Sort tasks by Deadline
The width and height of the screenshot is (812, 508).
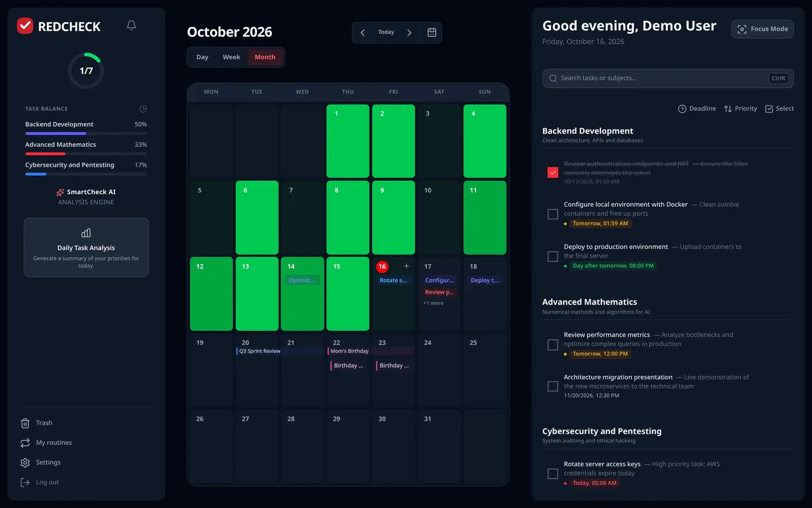tap(697, 109)
